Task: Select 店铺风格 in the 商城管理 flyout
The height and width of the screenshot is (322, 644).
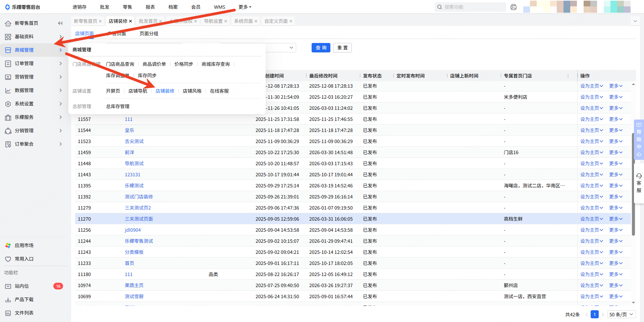Action: (x=192, y=91)
